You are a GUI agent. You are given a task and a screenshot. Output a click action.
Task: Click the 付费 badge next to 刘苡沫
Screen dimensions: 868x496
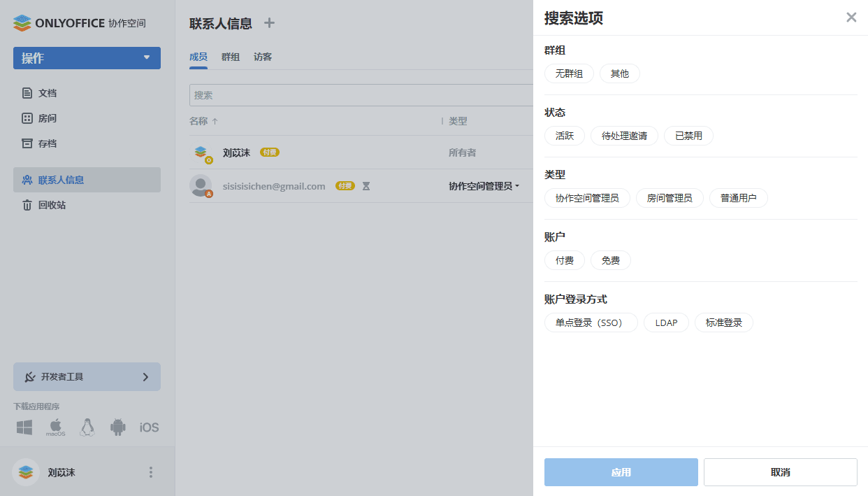click(270, 153)
